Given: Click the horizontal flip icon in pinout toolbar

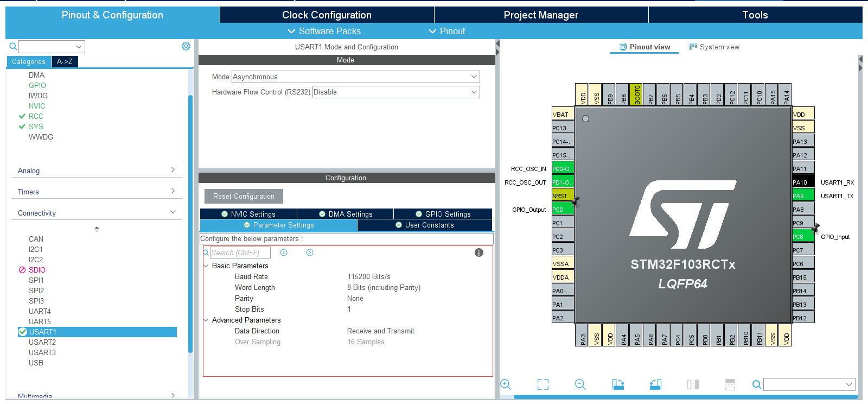Looking at the screenshot, I should coord(693,384).
